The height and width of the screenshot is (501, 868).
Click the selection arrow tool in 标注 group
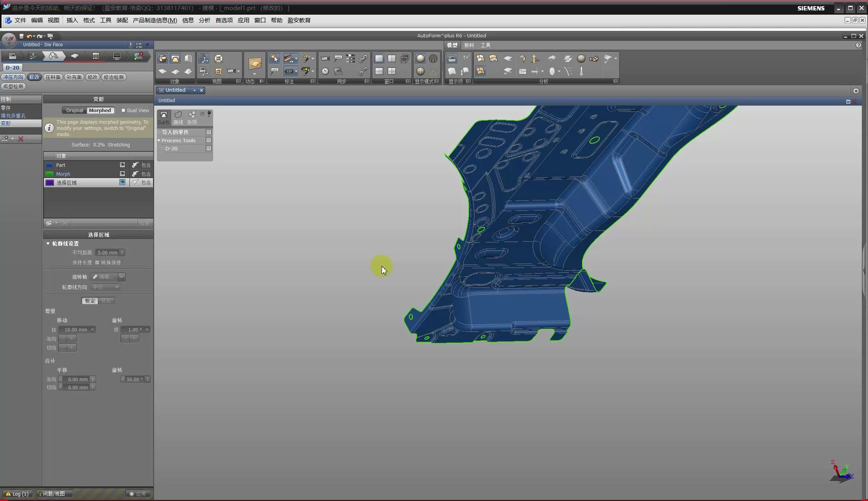coord(274,59)
